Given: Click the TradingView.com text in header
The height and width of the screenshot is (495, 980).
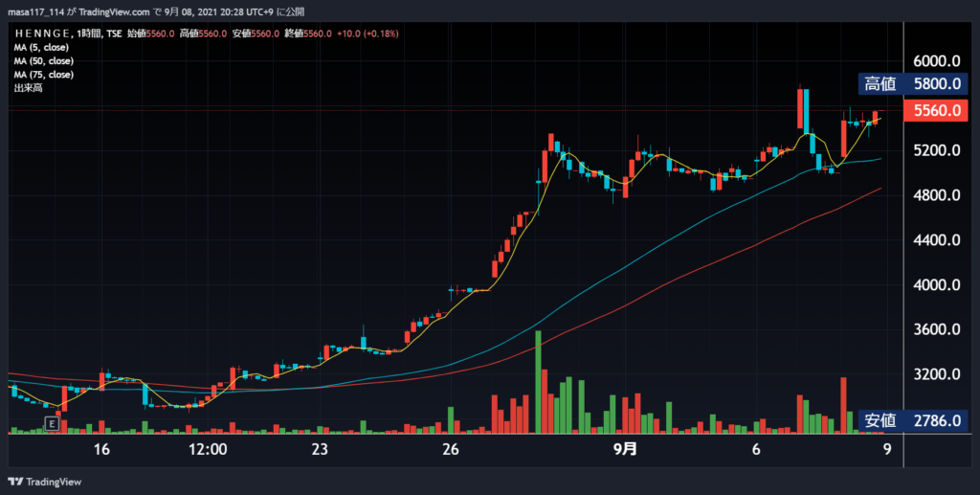Looking at the screenshot, I should (115, 11).
